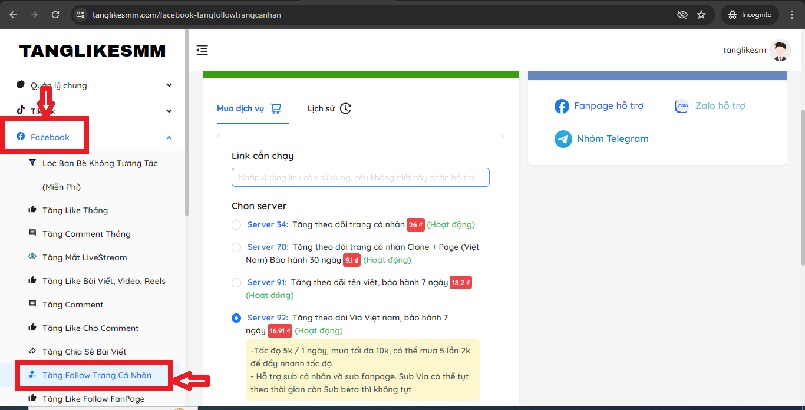Click the Quản lý chung sidebar icon
Viewport: 805px width, 410px height.
[x=21, y=85]
